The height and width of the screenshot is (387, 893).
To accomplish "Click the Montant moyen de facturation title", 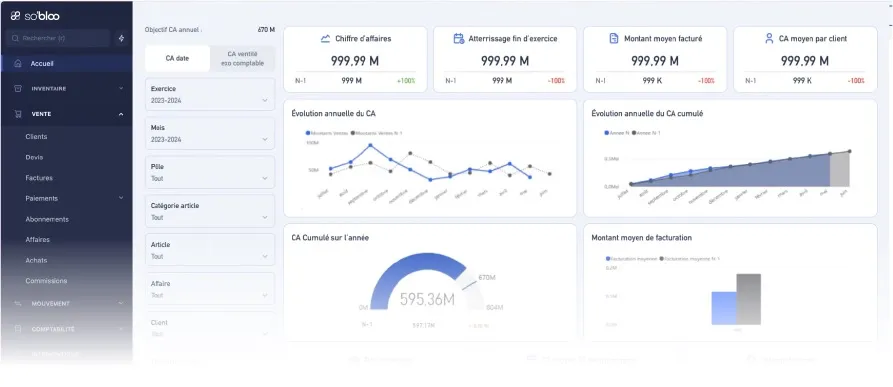I will pos(642,237).
